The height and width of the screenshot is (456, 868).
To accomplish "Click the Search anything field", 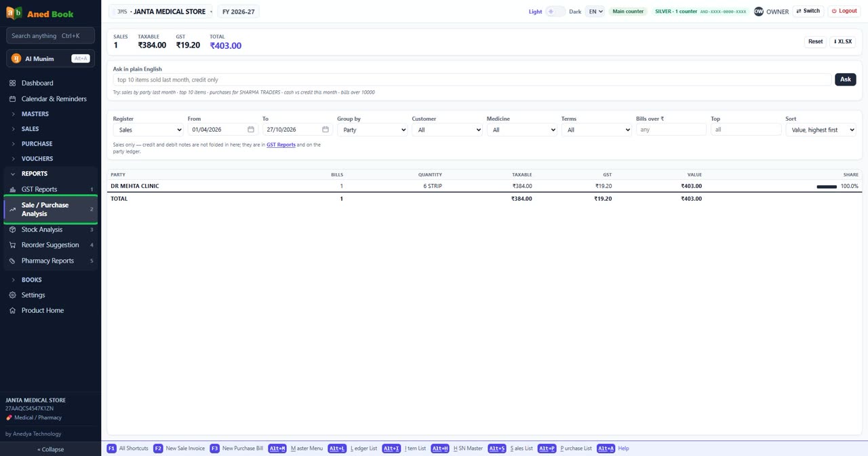I will (50, 35).
